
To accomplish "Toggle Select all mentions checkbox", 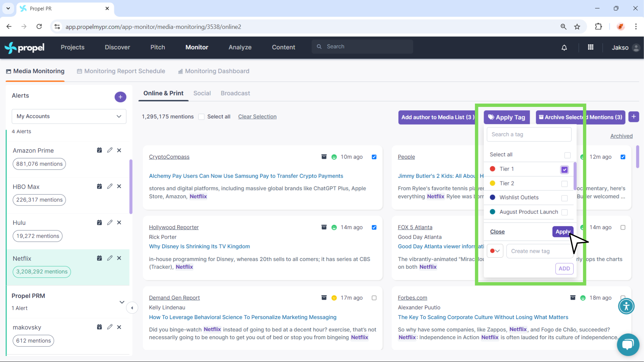I will (201, 117).
